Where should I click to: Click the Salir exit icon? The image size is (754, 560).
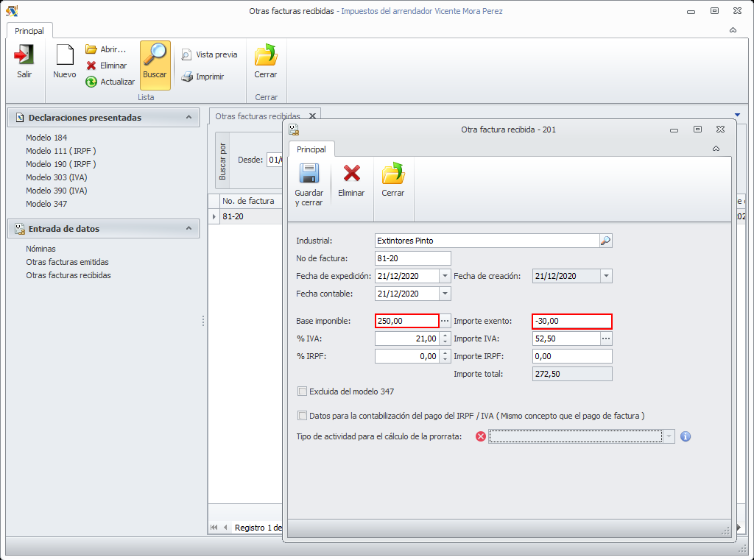24,56
